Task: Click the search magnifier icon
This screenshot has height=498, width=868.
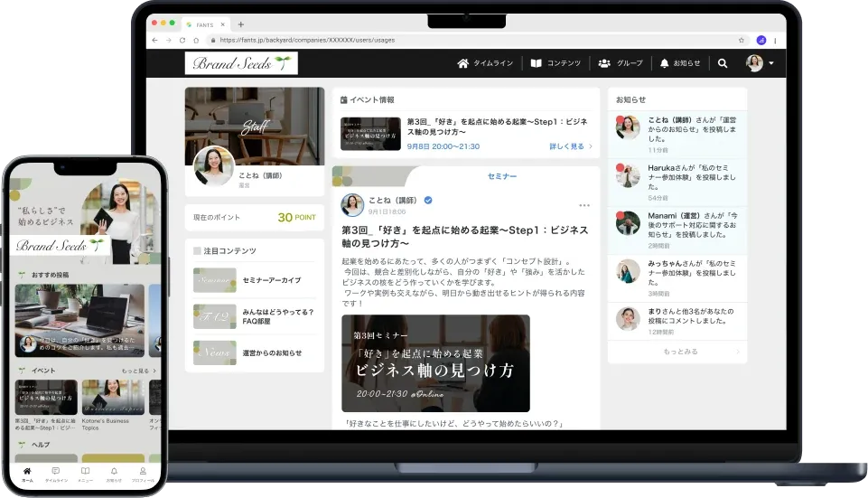Action: click(723, 63)
